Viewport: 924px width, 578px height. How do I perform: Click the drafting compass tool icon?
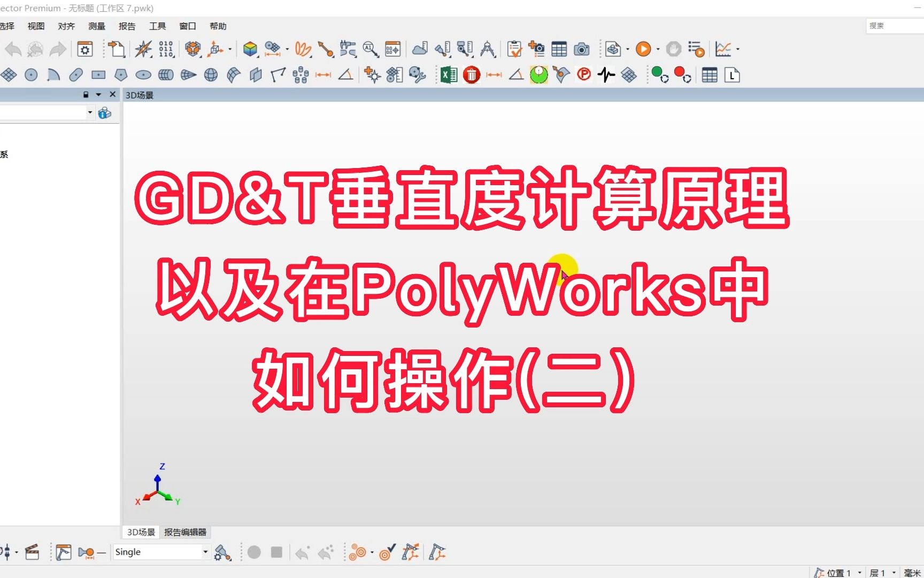coord(488,49)
